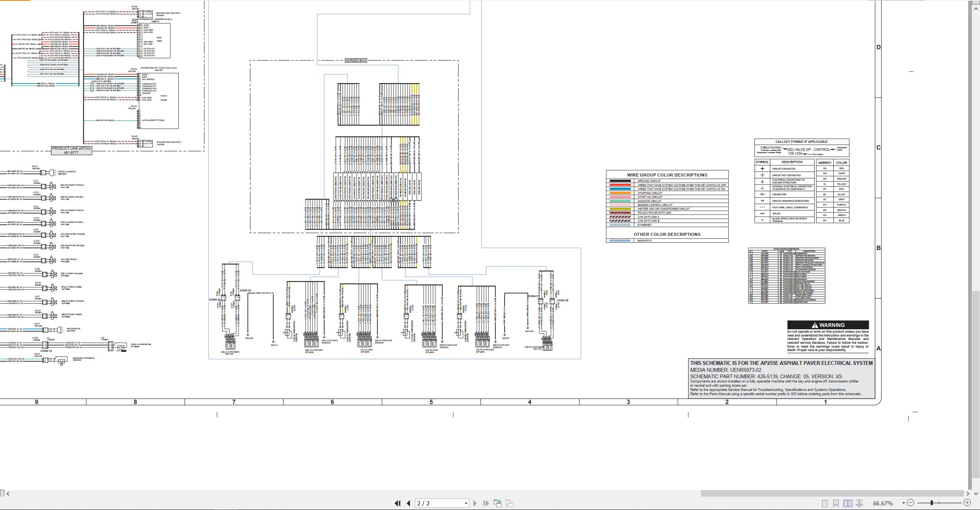The image size is (980, 510).
Task: Click the zoom in plus button
Action: click(967, 503)
